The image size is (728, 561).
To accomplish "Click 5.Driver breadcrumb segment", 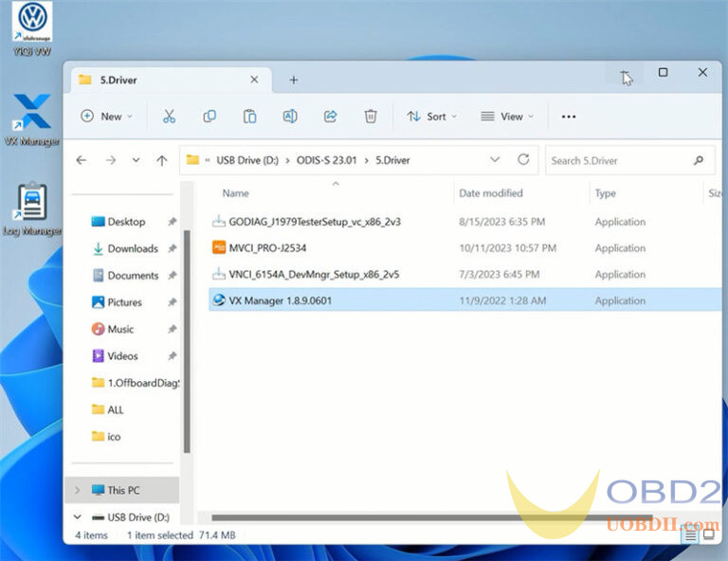I will [392, 160].
